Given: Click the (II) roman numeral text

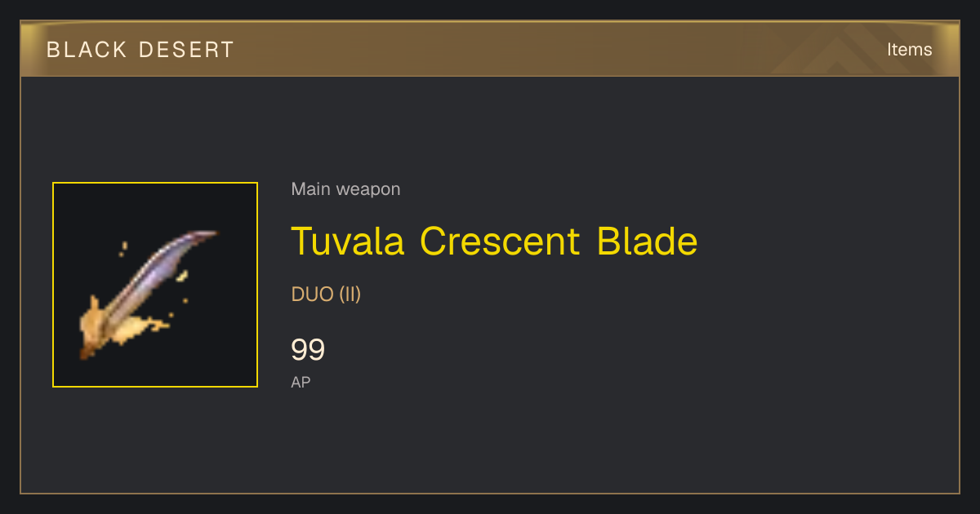Looking at the screenshot, I should (350, 295).
